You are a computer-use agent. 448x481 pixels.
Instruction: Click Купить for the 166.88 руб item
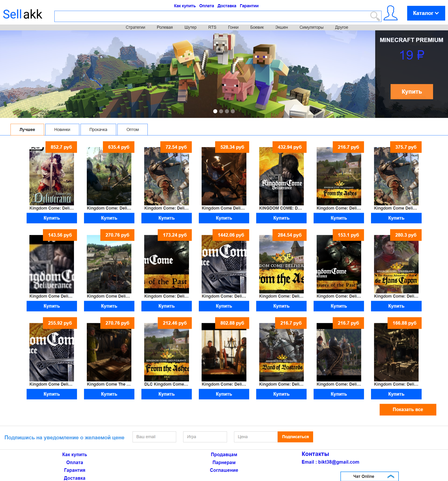pyautogui.click(x=396, y=394)
